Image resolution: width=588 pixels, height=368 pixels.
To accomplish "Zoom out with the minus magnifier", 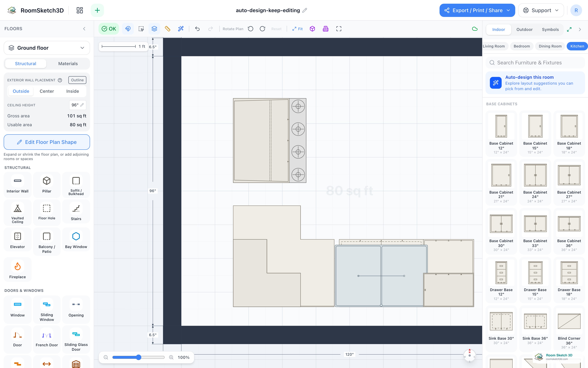I will [x=106, y=357].
